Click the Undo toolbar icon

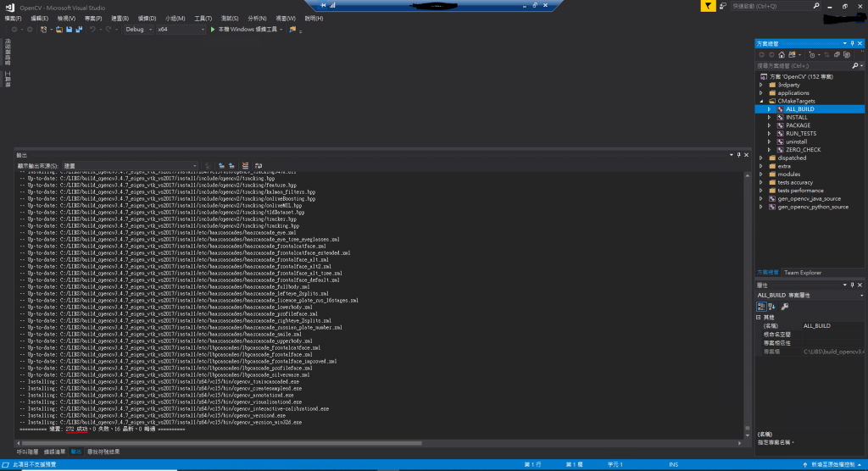(x=92, y=30)
